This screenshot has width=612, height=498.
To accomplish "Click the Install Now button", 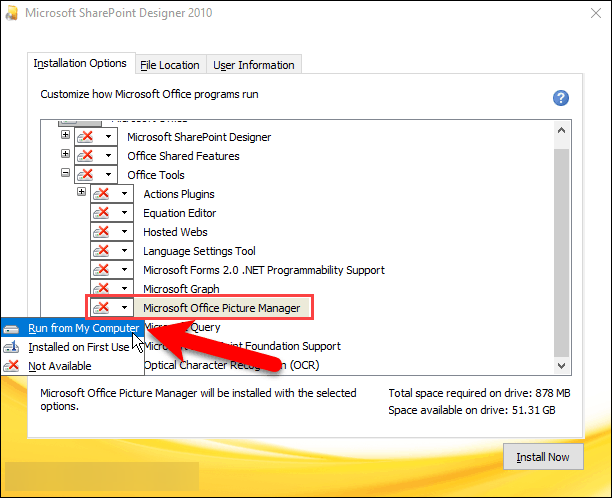I will click(x=543, y=457).
